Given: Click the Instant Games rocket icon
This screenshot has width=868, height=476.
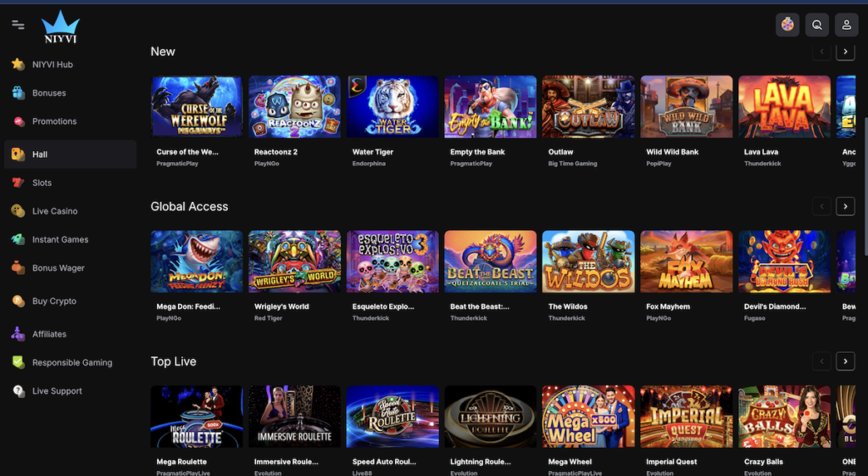Looking at the screenshot, I should 19,239.
